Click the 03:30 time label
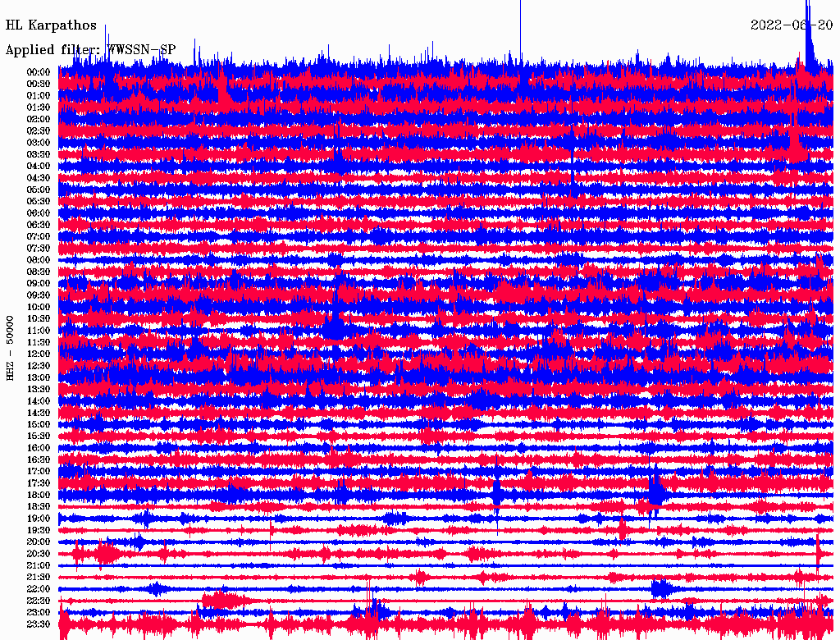This screenshot has height=640, width=840. [39, 154]
